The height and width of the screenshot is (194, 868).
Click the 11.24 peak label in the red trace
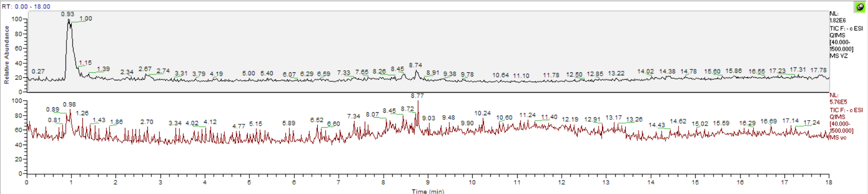527,115
